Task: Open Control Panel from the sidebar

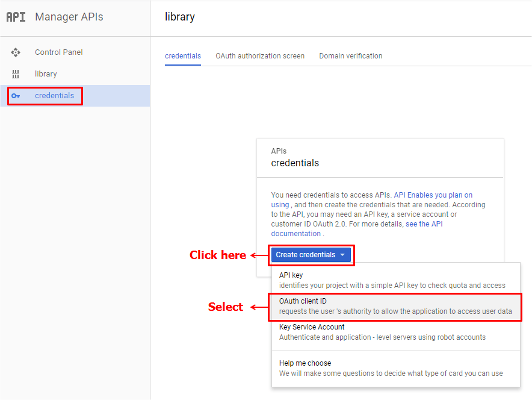Action: (58, 52)
